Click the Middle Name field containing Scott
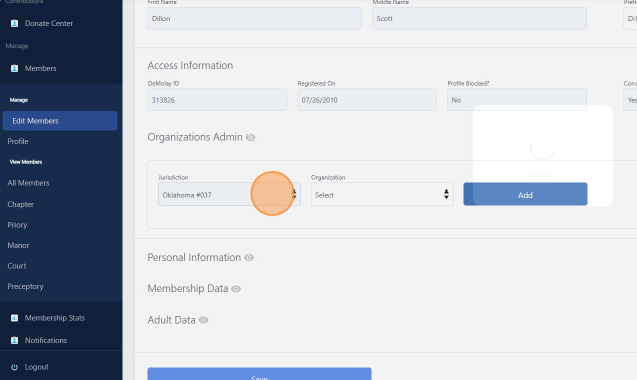The height and width of the screenshot is (380, 637). (x=479, y=18)
